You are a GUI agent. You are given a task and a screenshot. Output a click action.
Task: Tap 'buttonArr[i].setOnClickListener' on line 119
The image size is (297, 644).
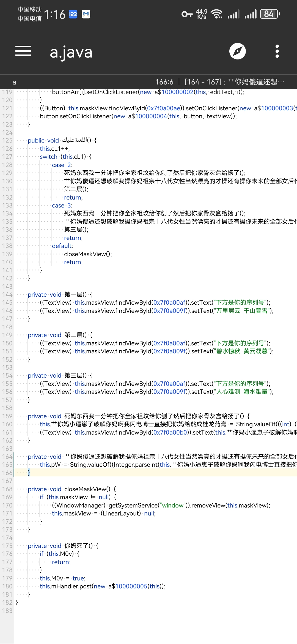pos(95,92)
